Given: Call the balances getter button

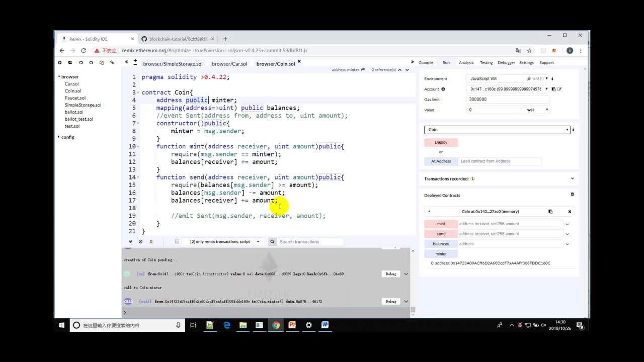Looking at the screenshot, I should pos(441,244).
